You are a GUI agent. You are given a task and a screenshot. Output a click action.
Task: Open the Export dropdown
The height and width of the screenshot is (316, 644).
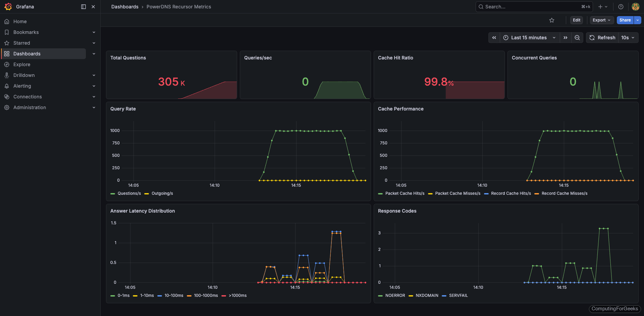pos(601,20)
